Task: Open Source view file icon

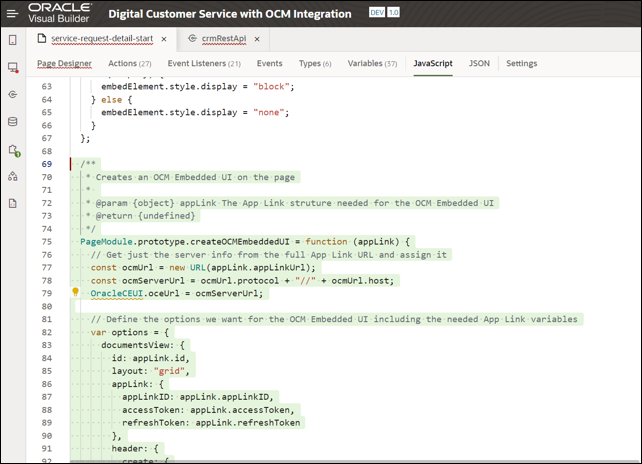Action: (x=13, y=203)
